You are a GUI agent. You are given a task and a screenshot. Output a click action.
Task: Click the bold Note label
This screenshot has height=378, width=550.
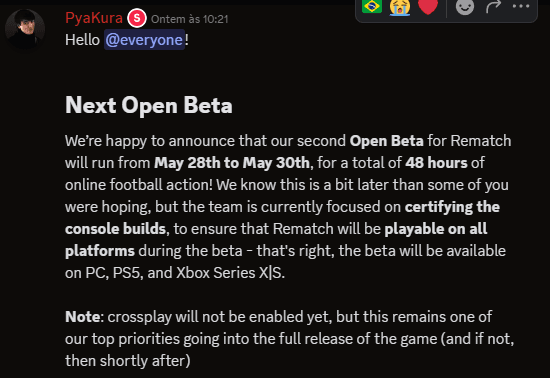click(83, 317)
